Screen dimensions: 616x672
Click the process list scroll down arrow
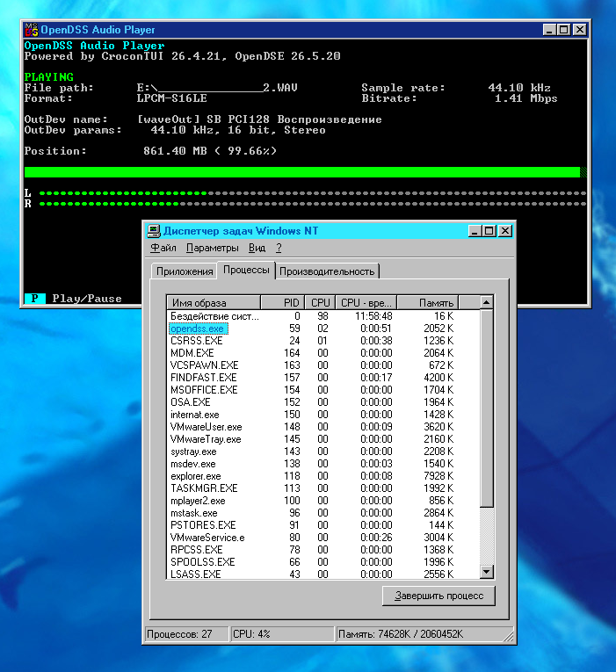486,571
